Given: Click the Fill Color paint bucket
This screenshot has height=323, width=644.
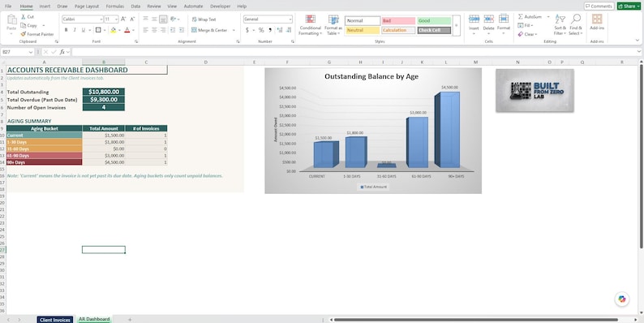Looking at the screenshot, I should 114,30.
